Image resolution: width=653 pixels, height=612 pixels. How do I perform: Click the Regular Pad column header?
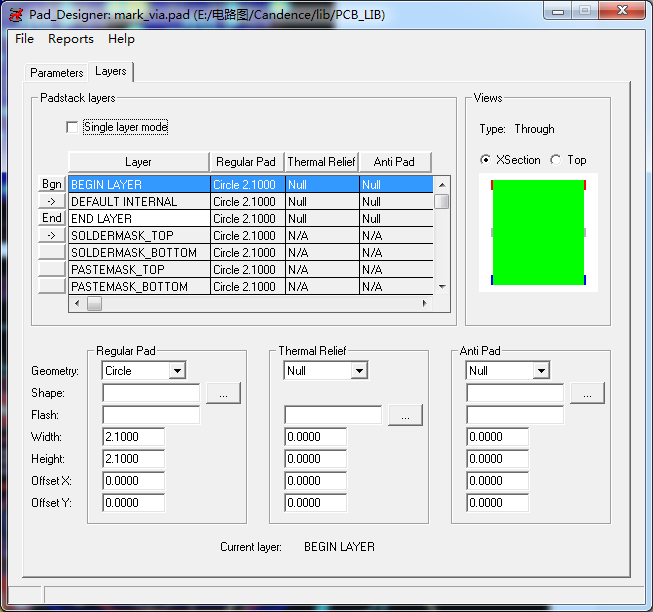(x=246, y=162)
